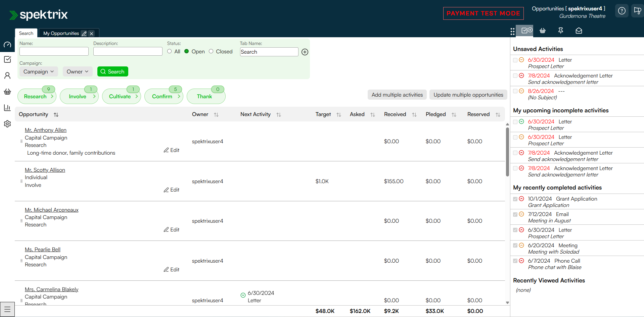
Task: Open the Campaign dropdown
Action: [39, 71]
